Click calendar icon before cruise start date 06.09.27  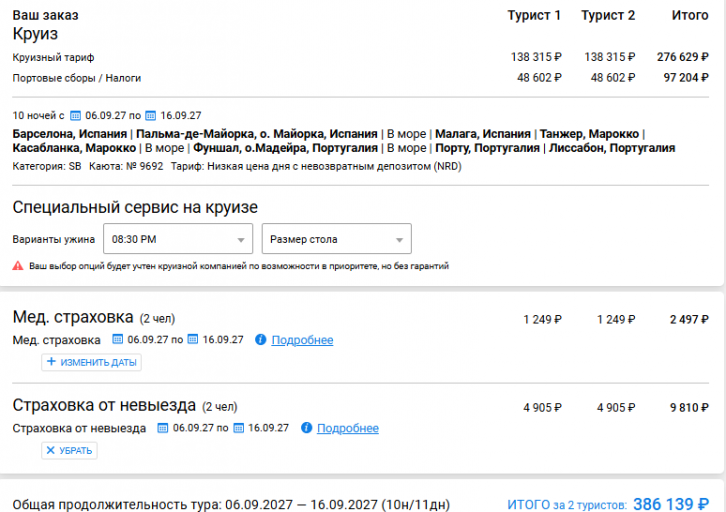[x=75, y=115]
